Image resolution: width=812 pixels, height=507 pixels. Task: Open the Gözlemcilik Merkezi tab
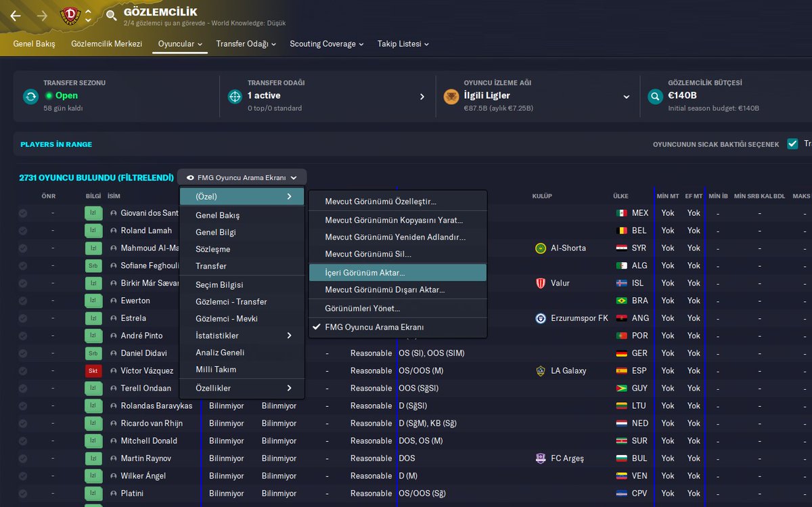point(107,44)
